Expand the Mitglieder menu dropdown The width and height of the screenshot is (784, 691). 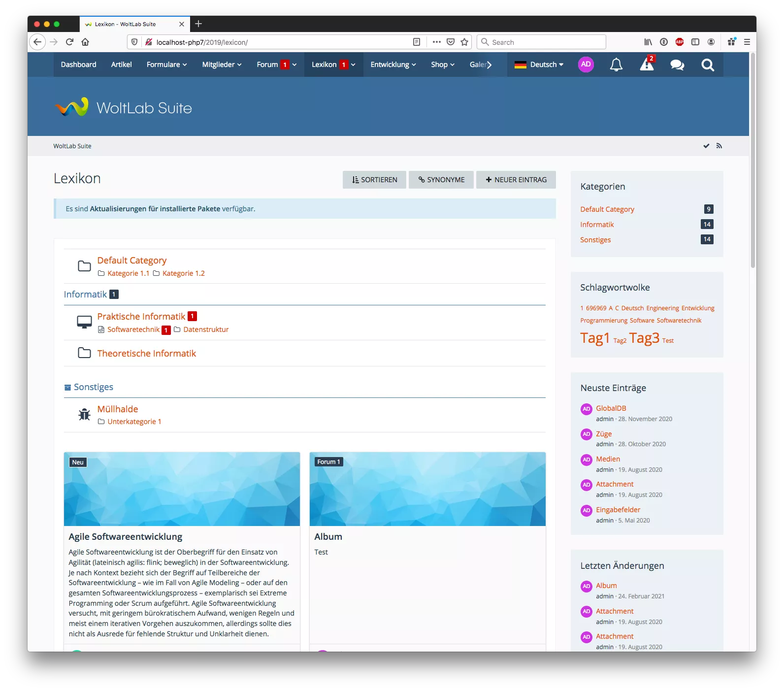222,65
